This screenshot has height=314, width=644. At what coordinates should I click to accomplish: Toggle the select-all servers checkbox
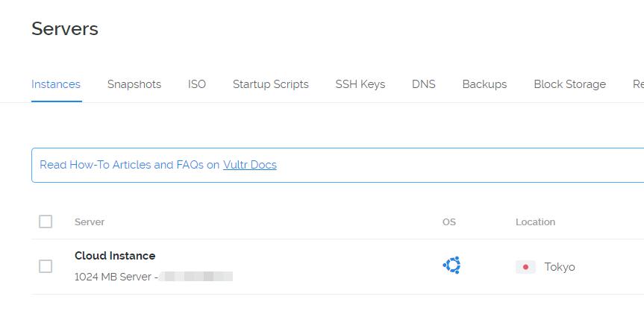coord(46,222)
